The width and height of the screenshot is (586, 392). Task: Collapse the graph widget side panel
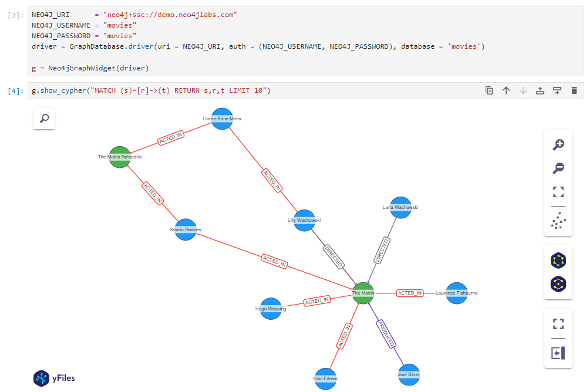558,353
